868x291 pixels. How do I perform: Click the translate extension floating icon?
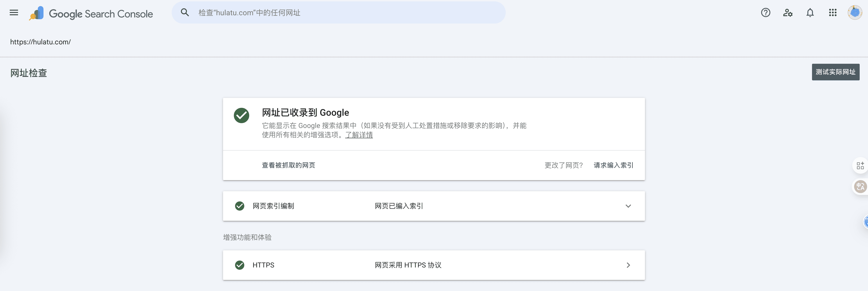click(x=860, y=187)
